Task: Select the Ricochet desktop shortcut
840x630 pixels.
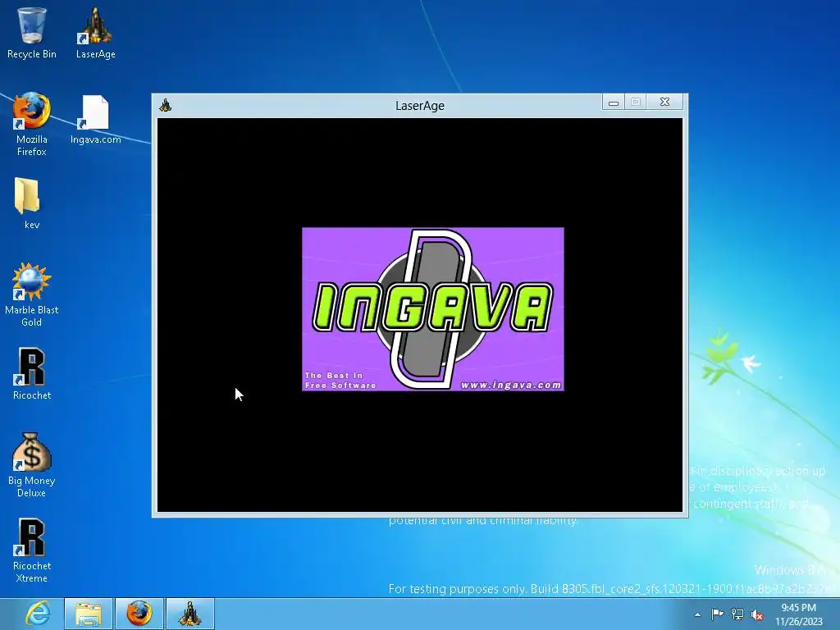Action: click(x=32, y=373)
